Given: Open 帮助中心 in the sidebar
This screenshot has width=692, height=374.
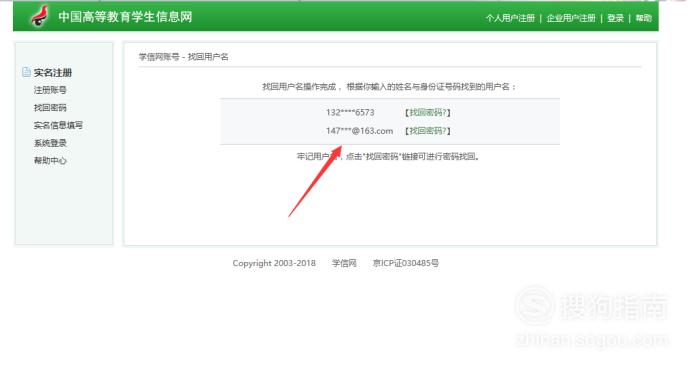Looking at the screenshot, I should (x=50, y=161).
